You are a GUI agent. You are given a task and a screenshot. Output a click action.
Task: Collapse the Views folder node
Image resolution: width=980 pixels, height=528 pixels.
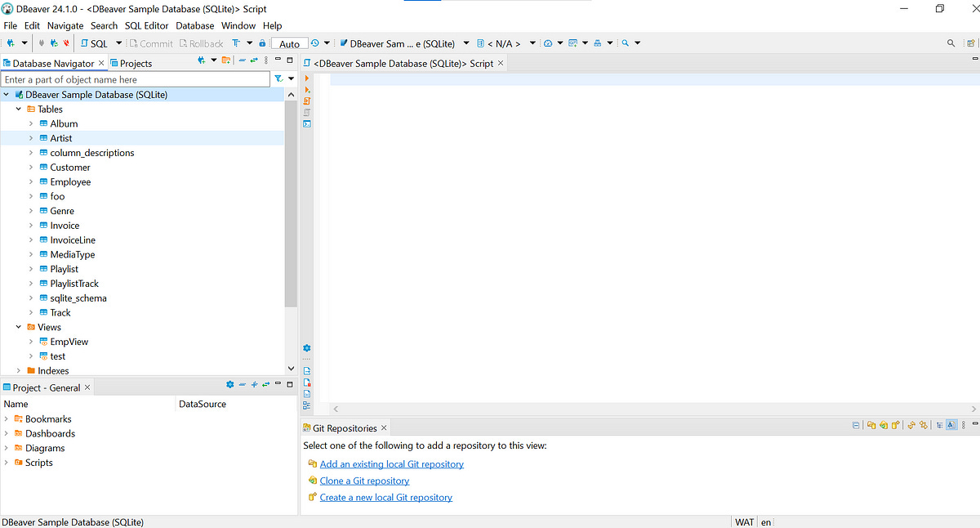19,327
